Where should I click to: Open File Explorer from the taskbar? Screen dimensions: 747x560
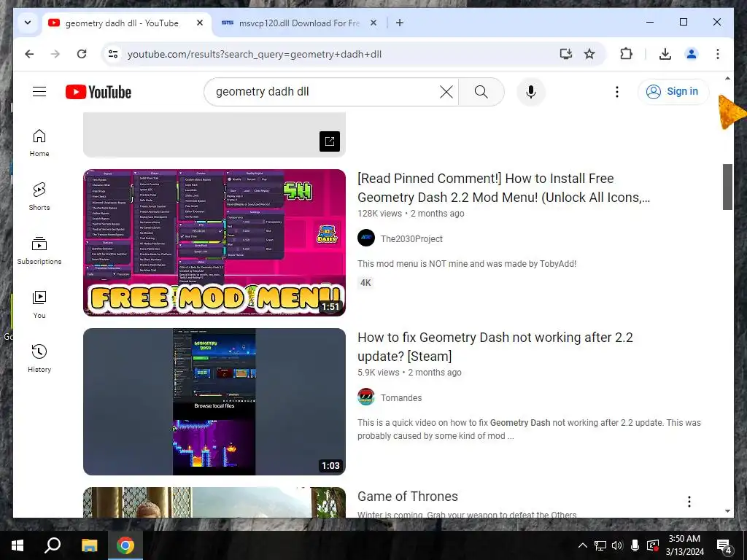89,545
